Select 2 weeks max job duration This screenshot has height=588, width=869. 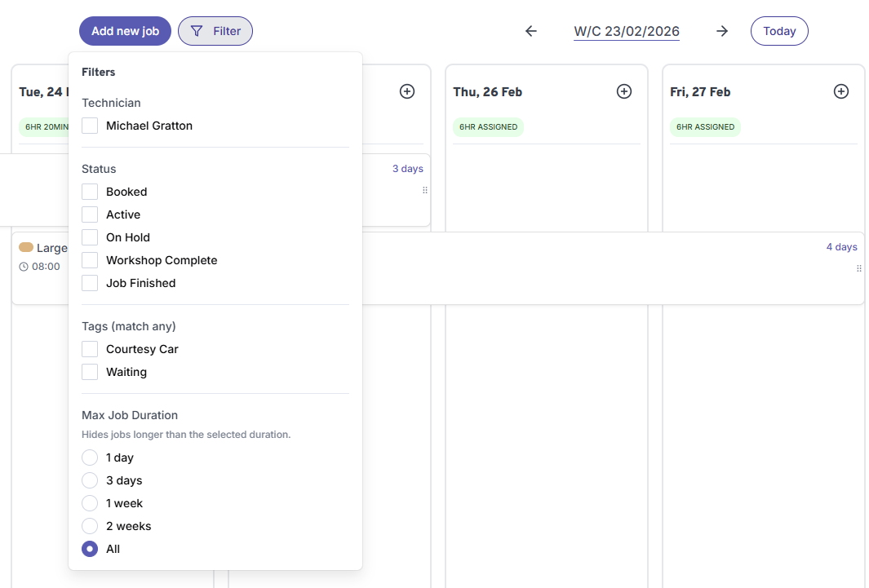point(90,526)
